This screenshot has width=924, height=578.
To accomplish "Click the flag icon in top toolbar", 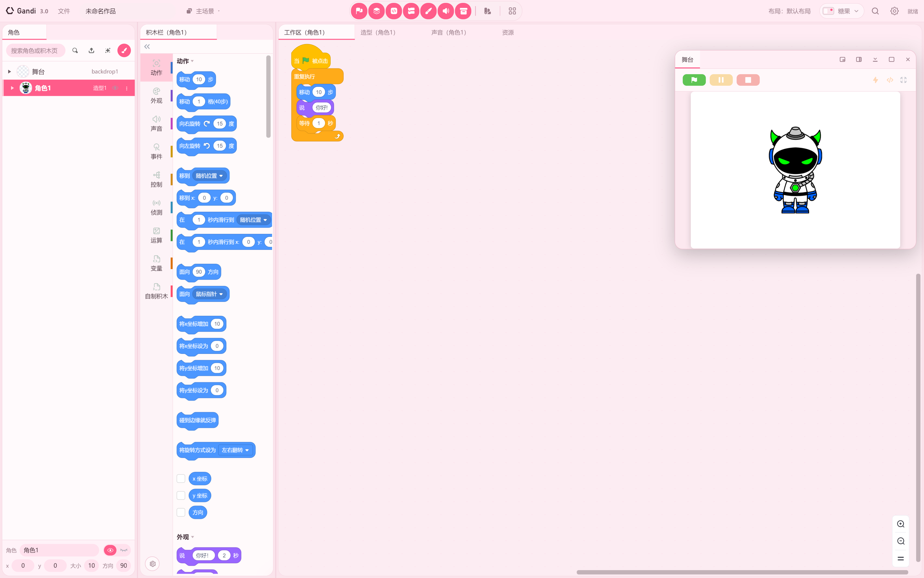I will click(x=359, y=11).
